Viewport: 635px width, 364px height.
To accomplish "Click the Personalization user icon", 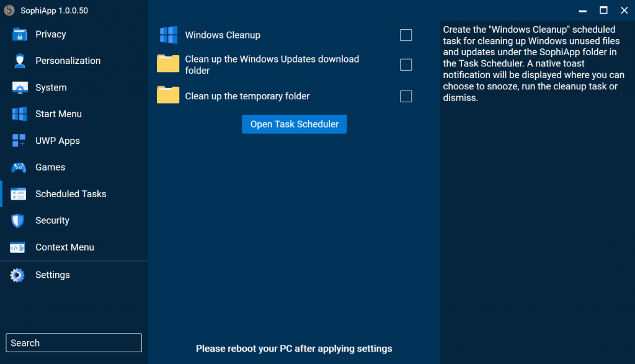I will [18, 61].
